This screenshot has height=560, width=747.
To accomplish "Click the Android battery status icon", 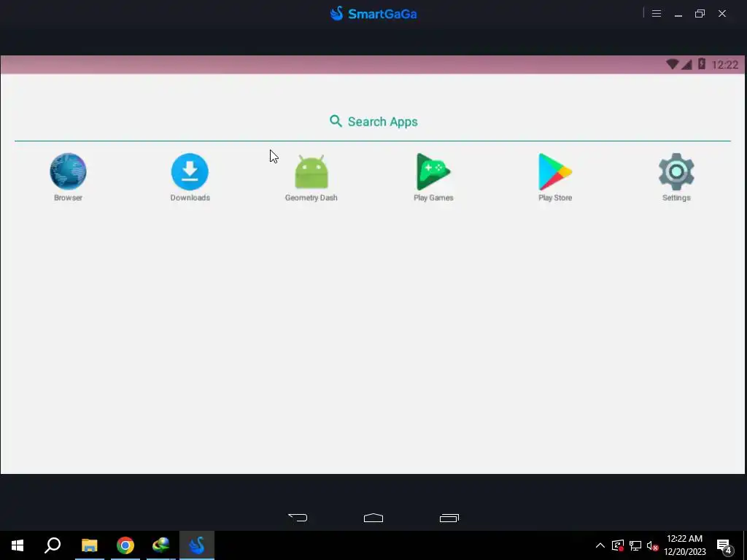I will tap(702, 64).
